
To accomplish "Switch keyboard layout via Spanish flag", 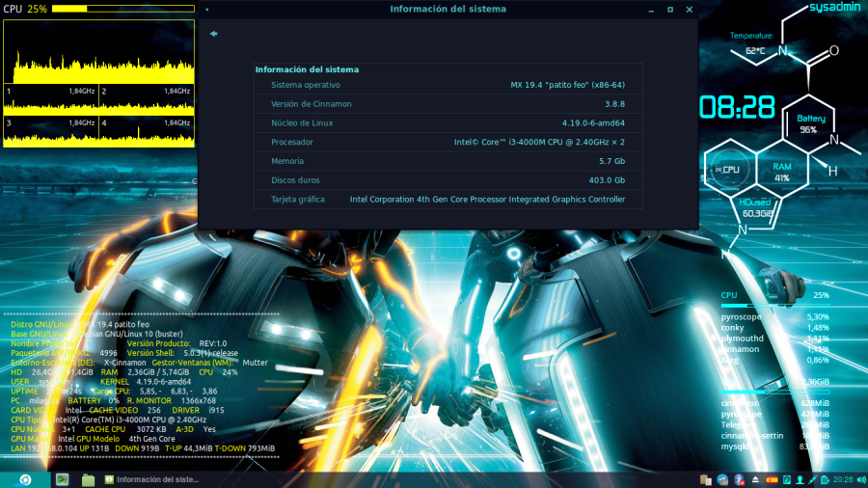I will click(x=772, y=479).
